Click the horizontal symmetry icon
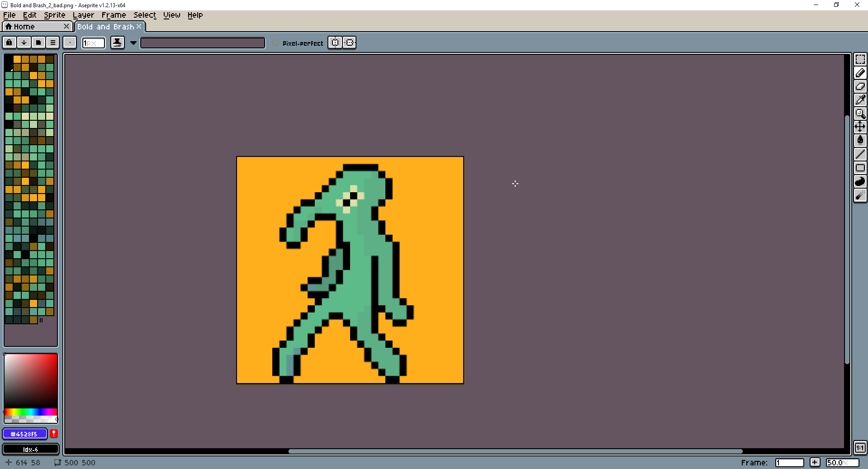This screenshot has height=469, width=868. (350, 43)
